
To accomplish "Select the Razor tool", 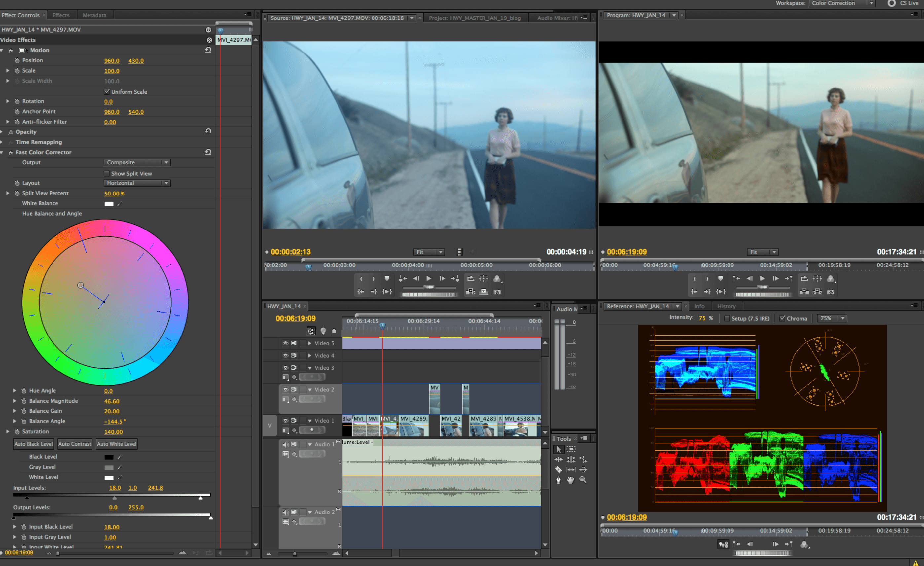I will tap(559, 470).
